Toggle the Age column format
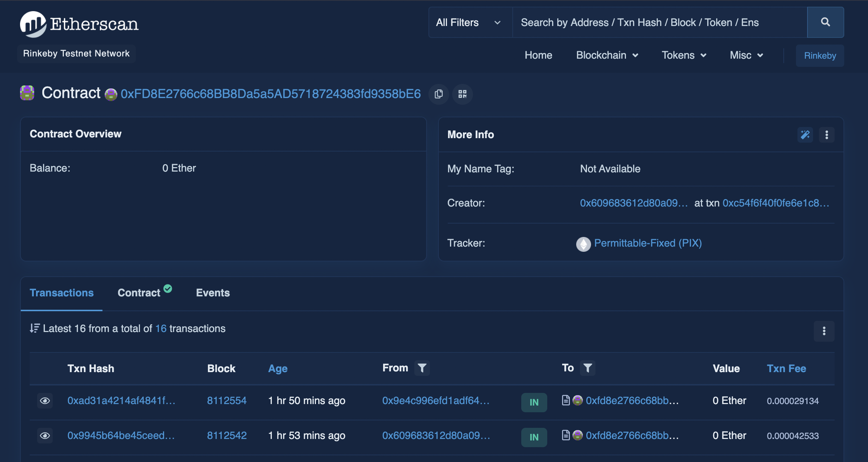The height and width of the screenshot is (462, 868). point(278,368)
